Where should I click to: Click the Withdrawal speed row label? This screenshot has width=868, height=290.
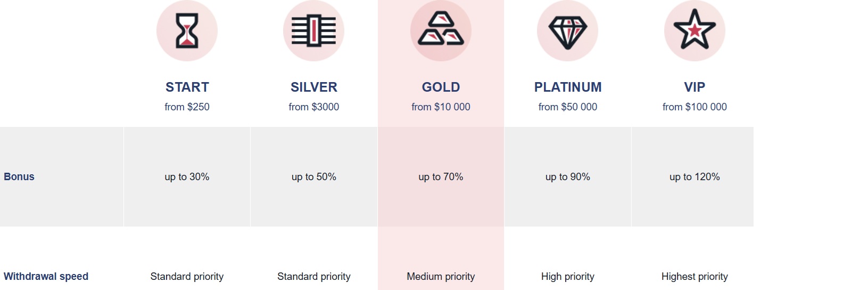(x=46, y=276)
